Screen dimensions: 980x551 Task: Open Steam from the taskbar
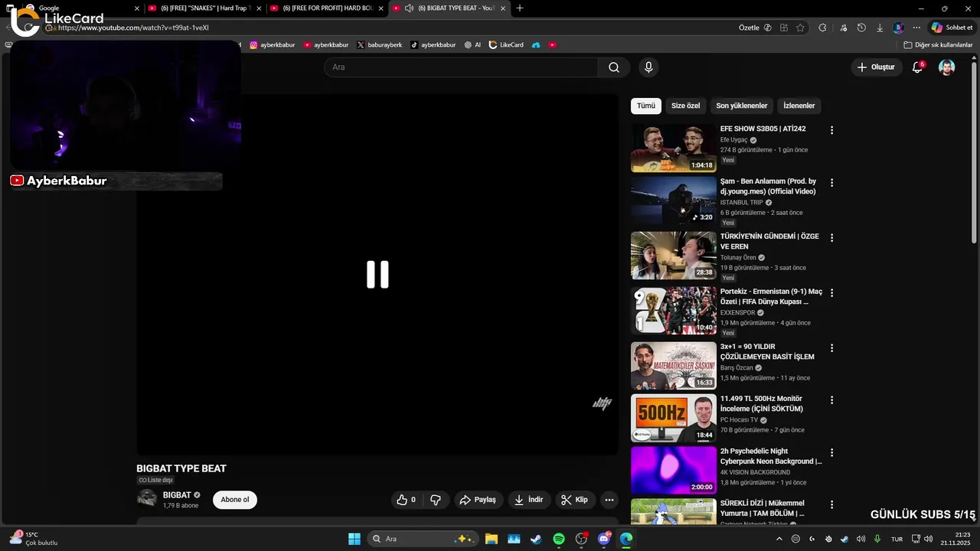point(536,539)
